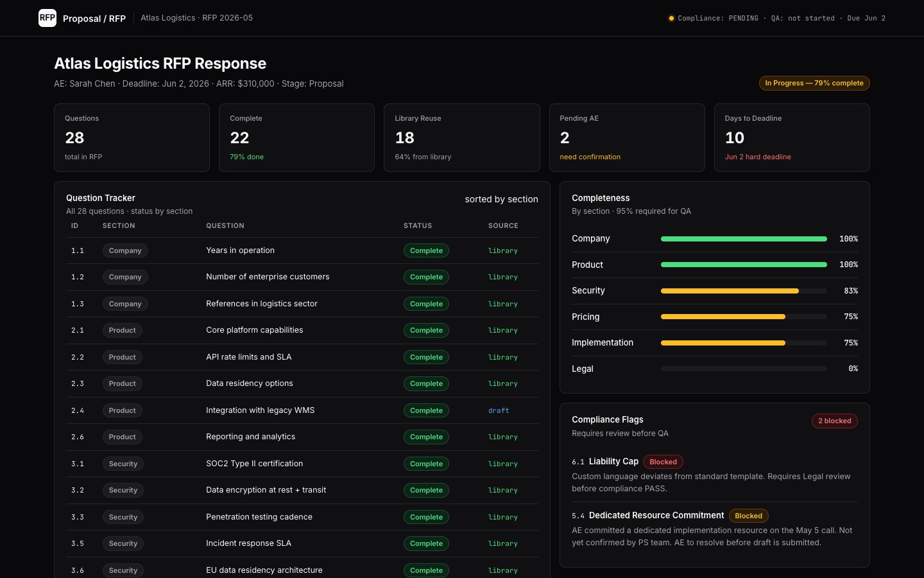
Task: Click the sorted by section label
Action: [502, 199]
